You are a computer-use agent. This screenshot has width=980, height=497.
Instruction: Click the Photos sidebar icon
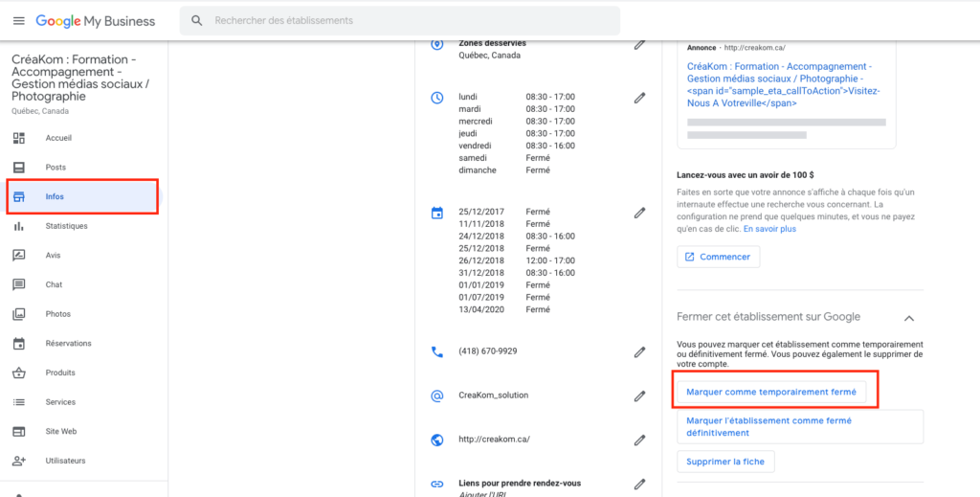(x=19, y=314)
